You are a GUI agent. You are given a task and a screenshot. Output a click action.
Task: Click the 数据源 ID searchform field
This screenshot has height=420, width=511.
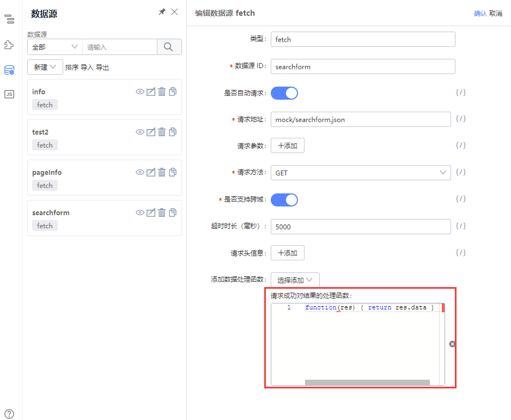pyautogui.click(x=363, y=66)
